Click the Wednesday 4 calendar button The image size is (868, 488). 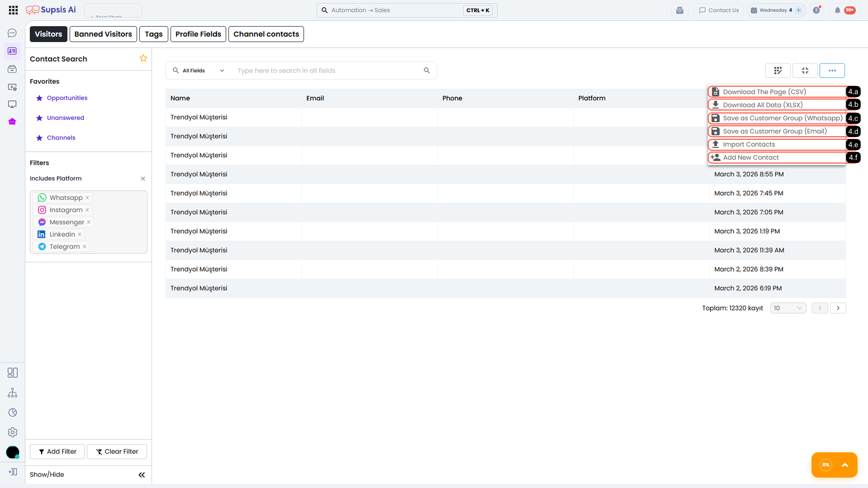point(776,10)
